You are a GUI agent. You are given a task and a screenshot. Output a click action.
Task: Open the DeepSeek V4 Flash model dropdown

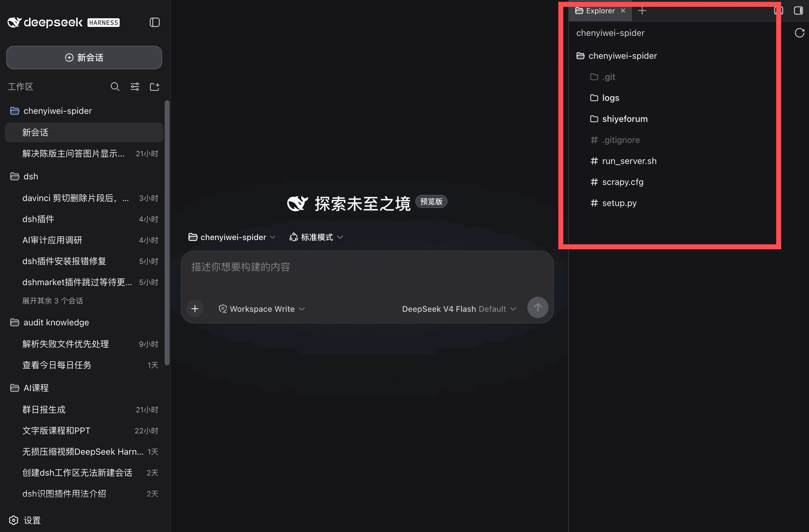coord(459,309)
